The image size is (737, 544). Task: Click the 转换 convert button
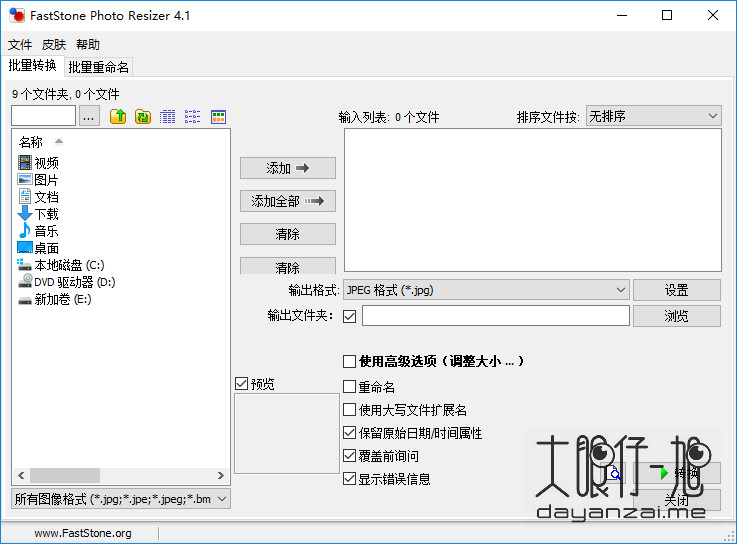click(677, 473)
